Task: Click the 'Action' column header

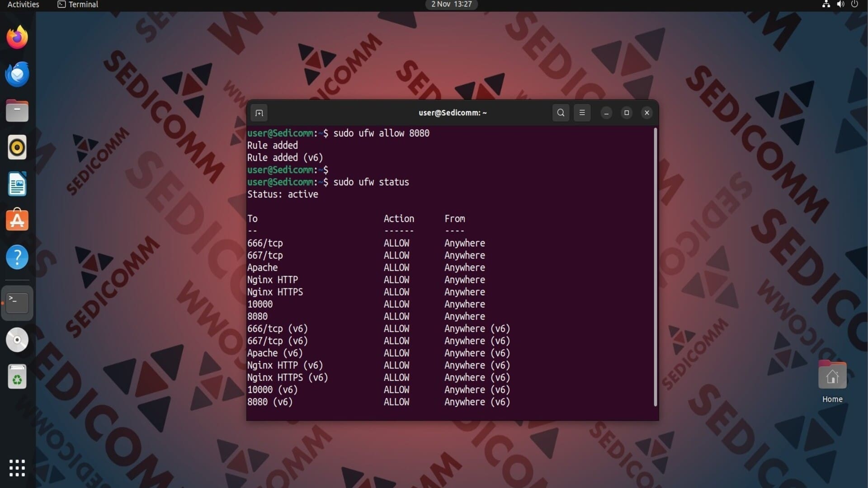Action: [399, 219]
